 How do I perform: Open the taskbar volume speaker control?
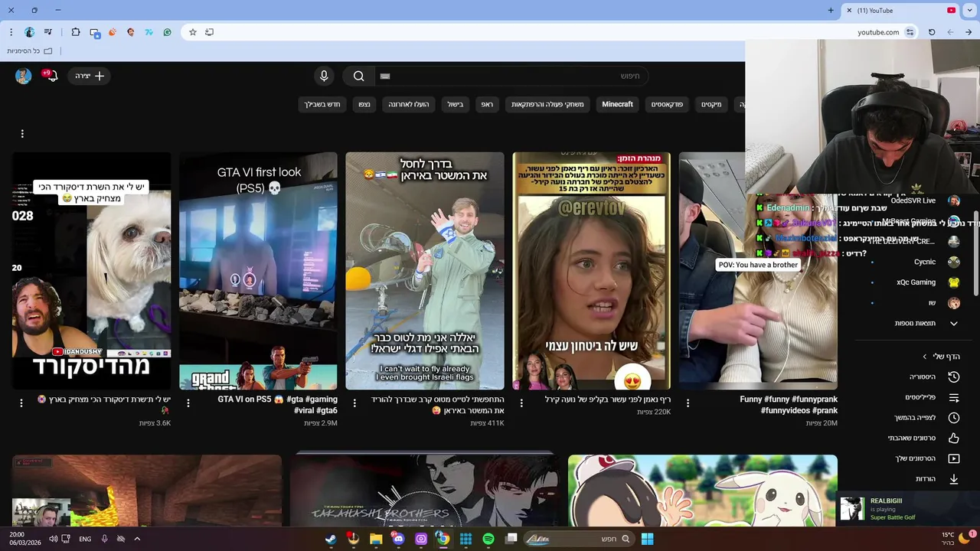[54, 539]
